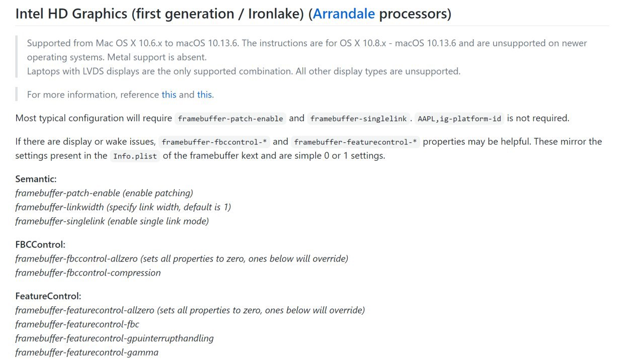Click the framebuffer-featurecontrol-* inline code snippet
The width and height of the screenshot is (644, 359).
click(x=355, y=142)
